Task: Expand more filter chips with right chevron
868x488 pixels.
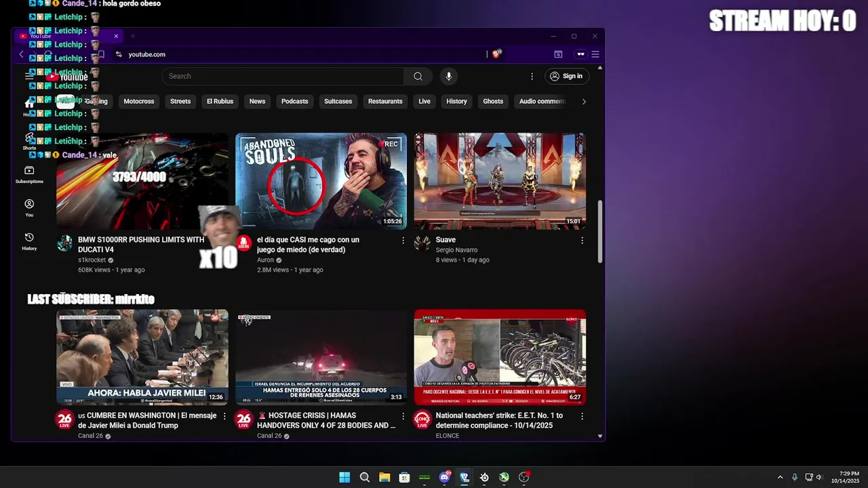Action: [584, 102]
